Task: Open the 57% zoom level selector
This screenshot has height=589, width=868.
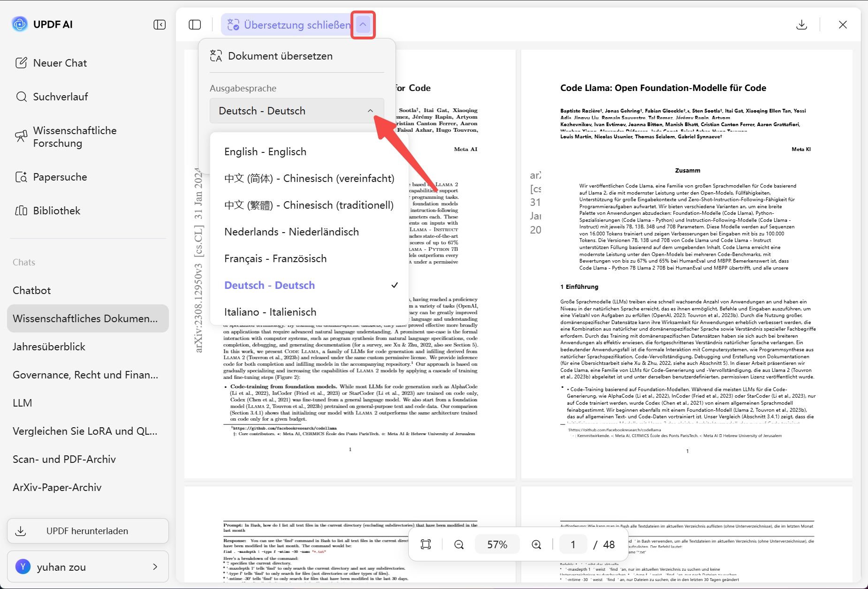Action: 497,544
